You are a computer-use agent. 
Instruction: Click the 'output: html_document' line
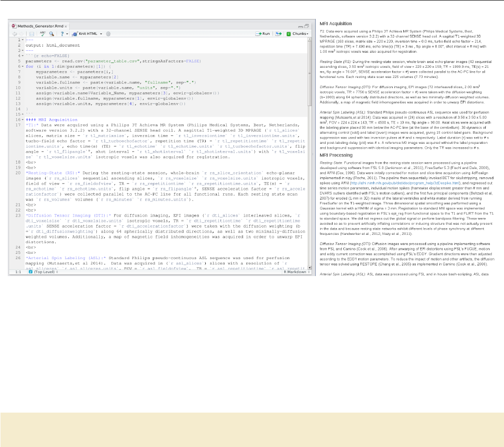53,46
